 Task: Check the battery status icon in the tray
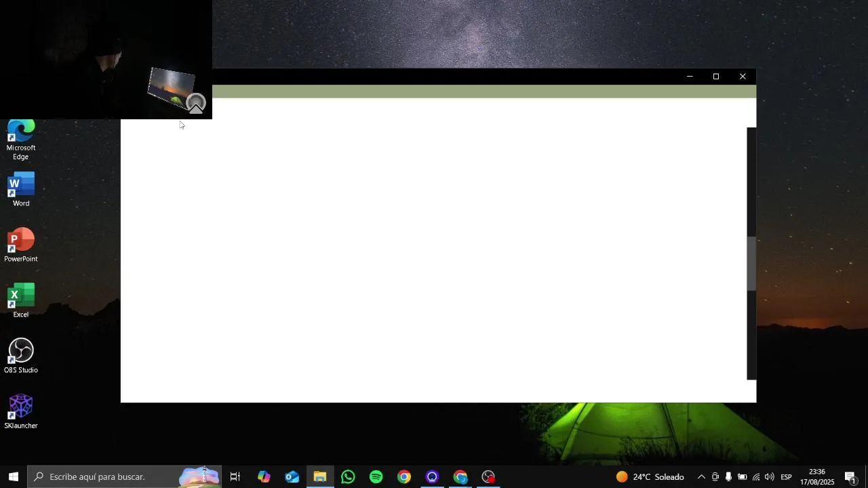pyautogui.click(x=742, y=476)
